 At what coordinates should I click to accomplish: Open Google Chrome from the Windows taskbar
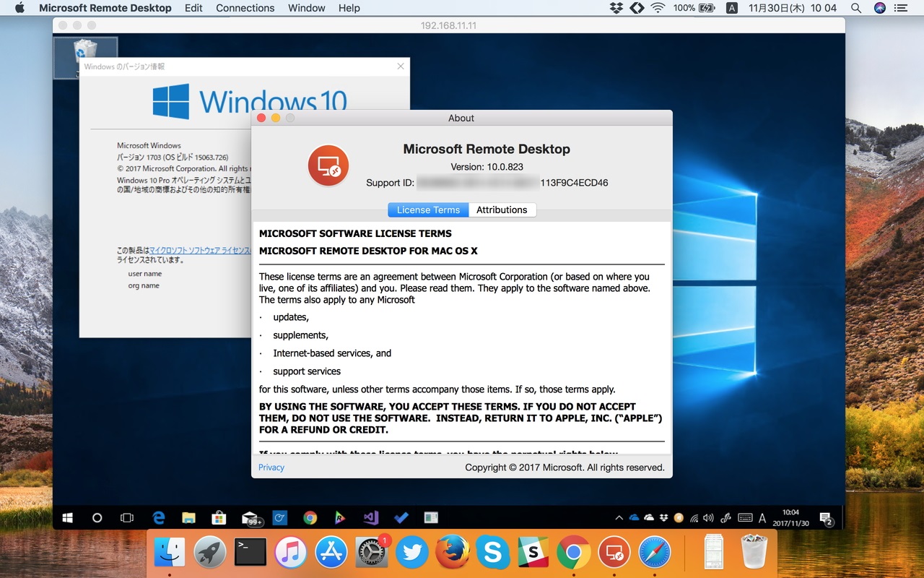coord(310,518)
